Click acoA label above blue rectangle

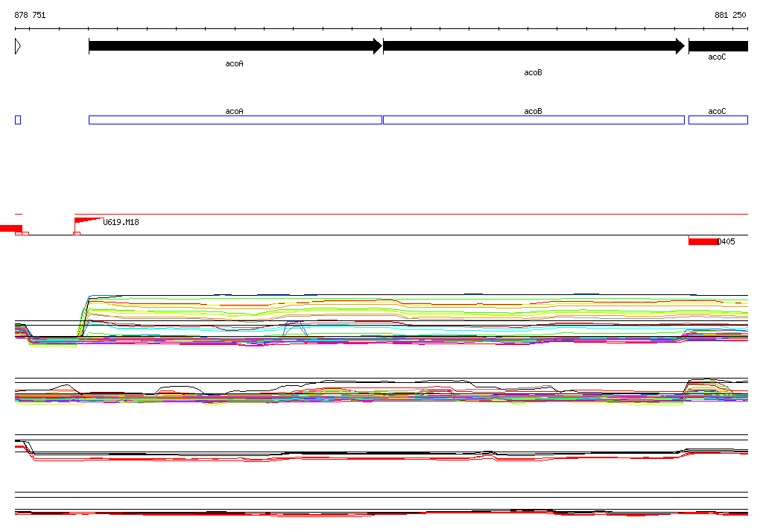[235, 112]
